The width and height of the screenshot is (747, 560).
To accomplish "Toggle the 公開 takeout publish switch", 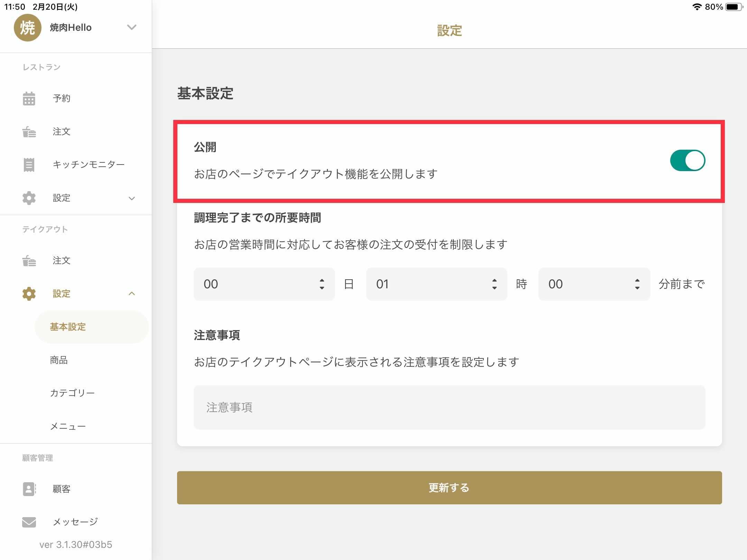I will 688,160.
